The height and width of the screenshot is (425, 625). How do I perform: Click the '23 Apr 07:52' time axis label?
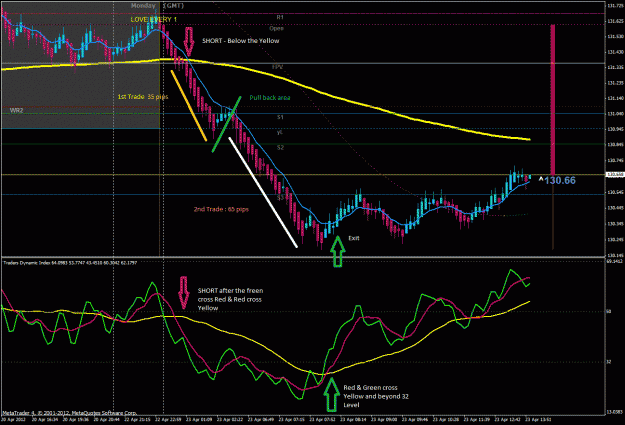322,420
